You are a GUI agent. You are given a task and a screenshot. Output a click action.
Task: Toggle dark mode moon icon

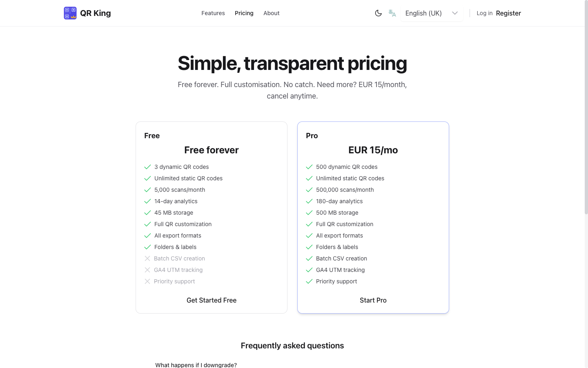click(x=378, y=13)
